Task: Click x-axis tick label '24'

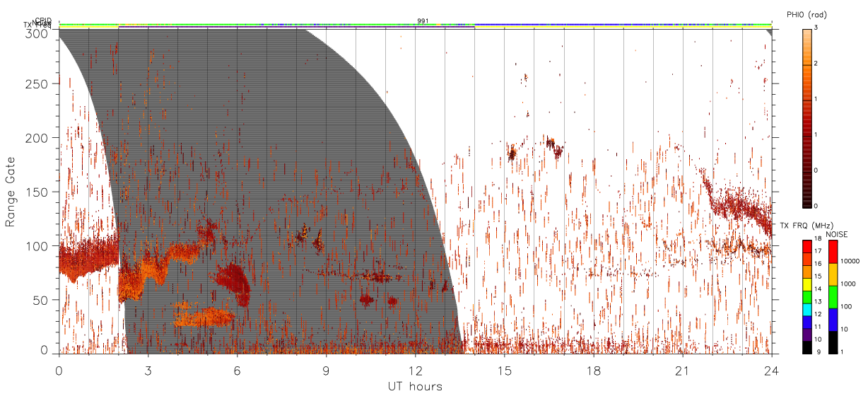Action: 771,371
